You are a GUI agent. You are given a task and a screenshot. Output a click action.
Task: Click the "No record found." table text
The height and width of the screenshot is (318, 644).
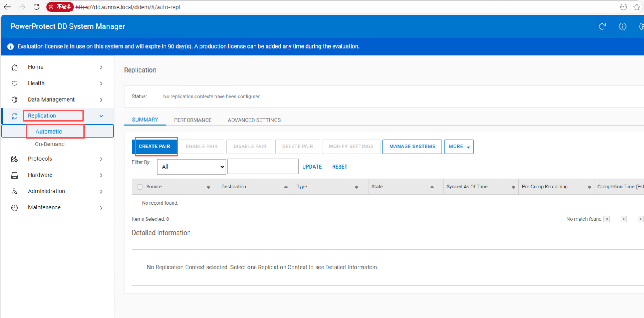coord(160,203)
